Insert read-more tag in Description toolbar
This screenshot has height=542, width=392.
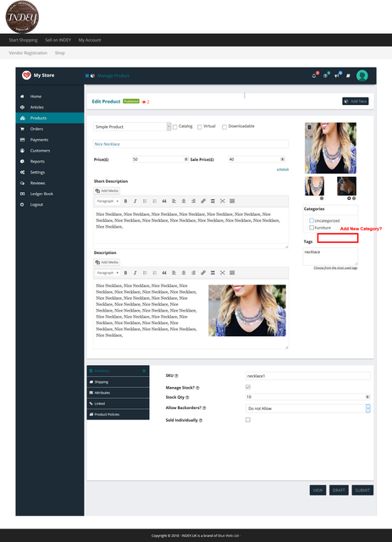(213, 273)
